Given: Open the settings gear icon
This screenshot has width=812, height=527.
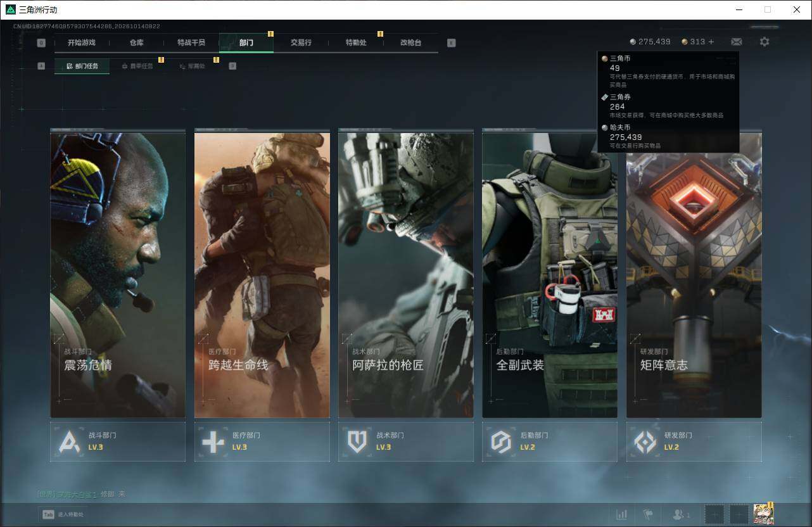Looking at the screenshot, I should pos(764,42).
